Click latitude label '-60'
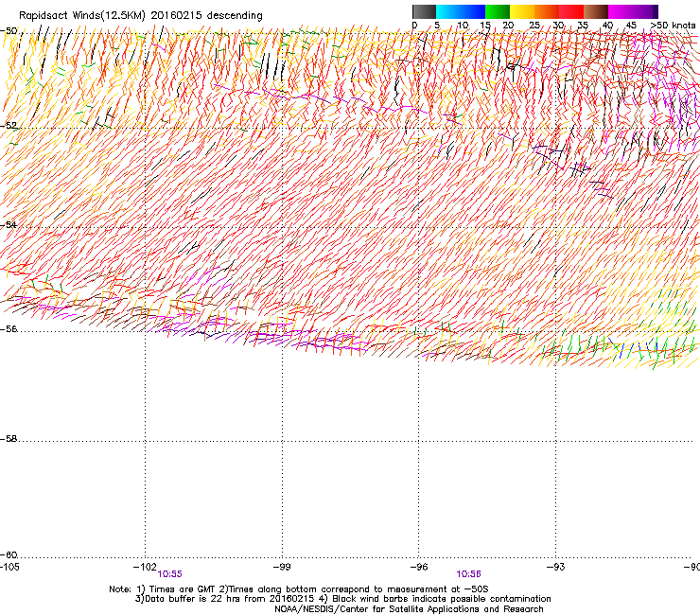700x615 pixels. (9, 555)
